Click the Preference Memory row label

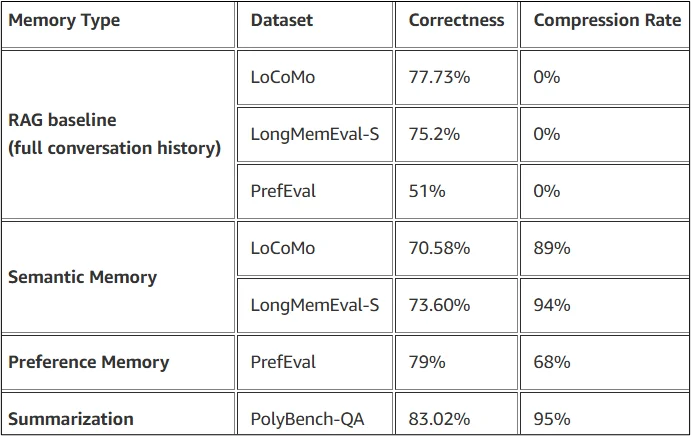(x=88, y=362)
